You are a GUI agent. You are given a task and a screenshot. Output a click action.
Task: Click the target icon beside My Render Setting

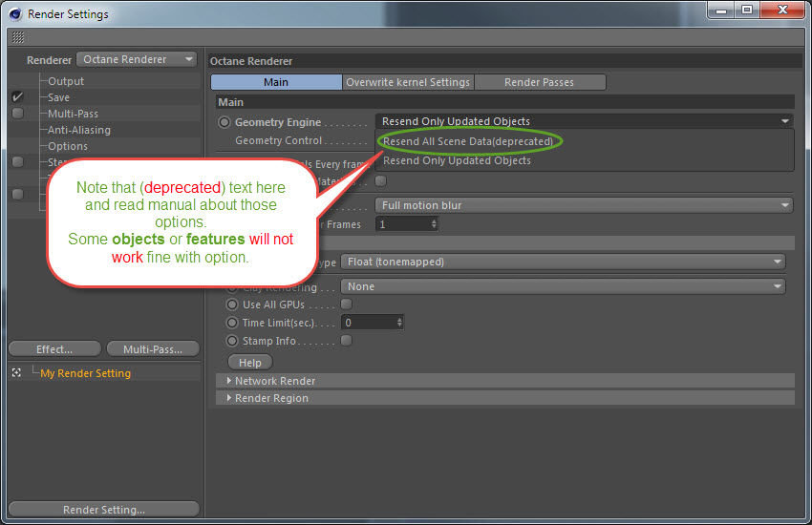tap(16, 372)
